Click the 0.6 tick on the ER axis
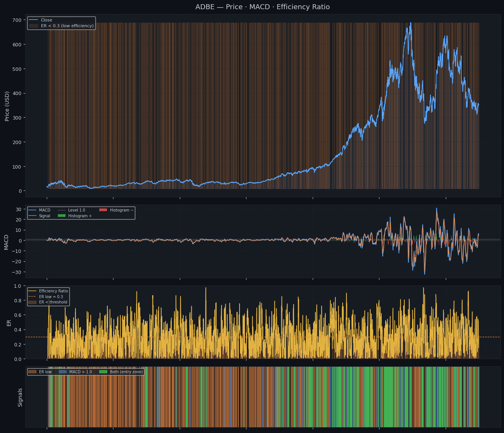The image size is (504, 433). click(x=18, y=315)
